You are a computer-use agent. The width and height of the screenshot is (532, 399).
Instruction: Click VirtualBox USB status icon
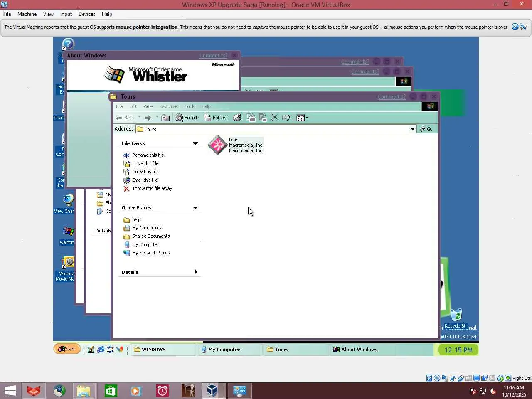(461, 378)
